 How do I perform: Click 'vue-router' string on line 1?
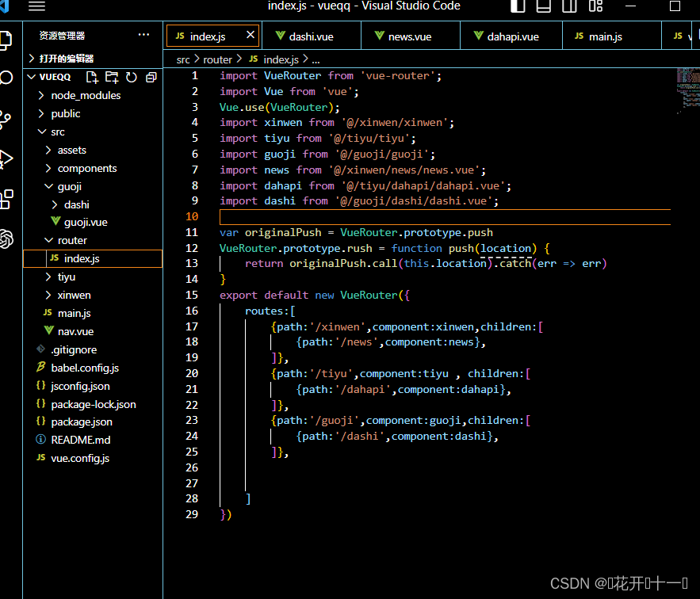pyautogui.click(x=397, y=76)
